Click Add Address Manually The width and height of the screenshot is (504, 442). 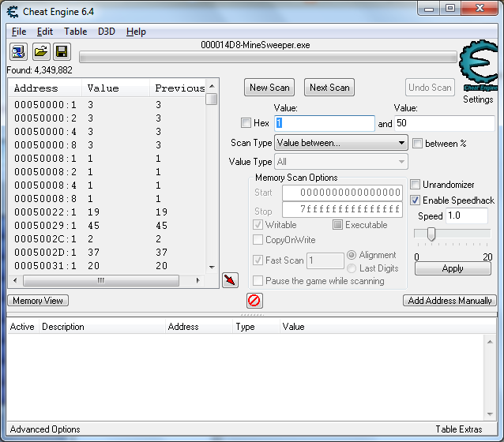pos(449,301)
